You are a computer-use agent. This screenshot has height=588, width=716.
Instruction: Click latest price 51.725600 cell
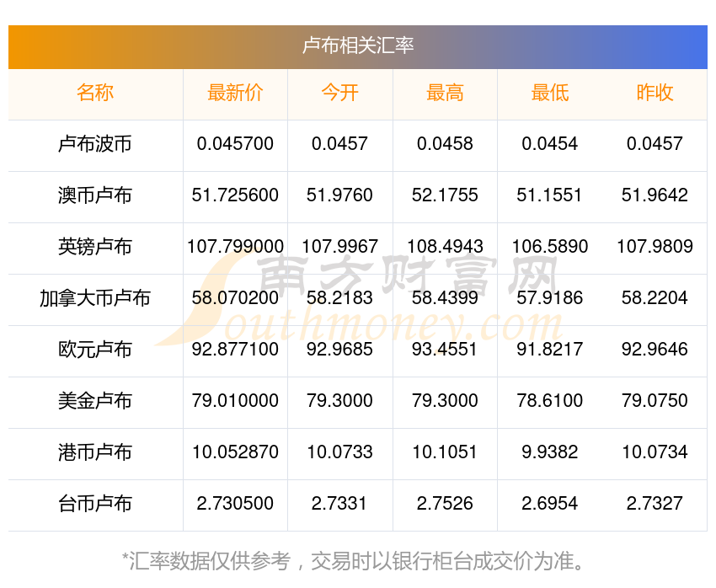click(235, 195)
